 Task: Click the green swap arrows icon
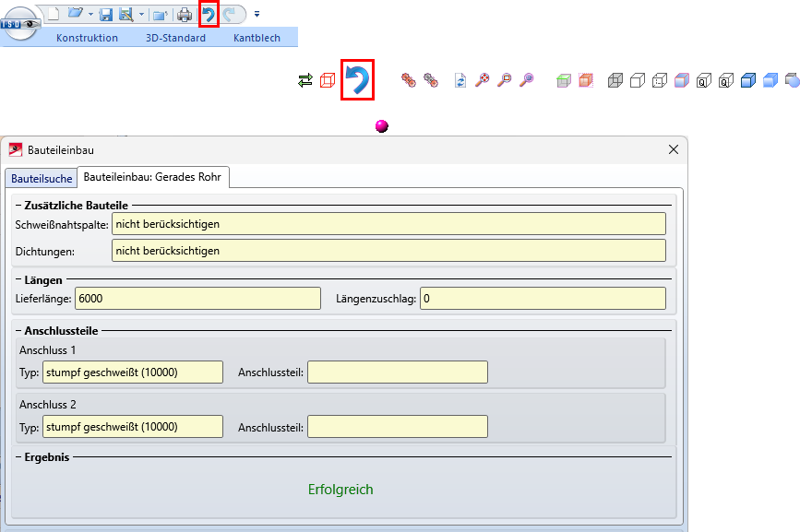point(305,80)
